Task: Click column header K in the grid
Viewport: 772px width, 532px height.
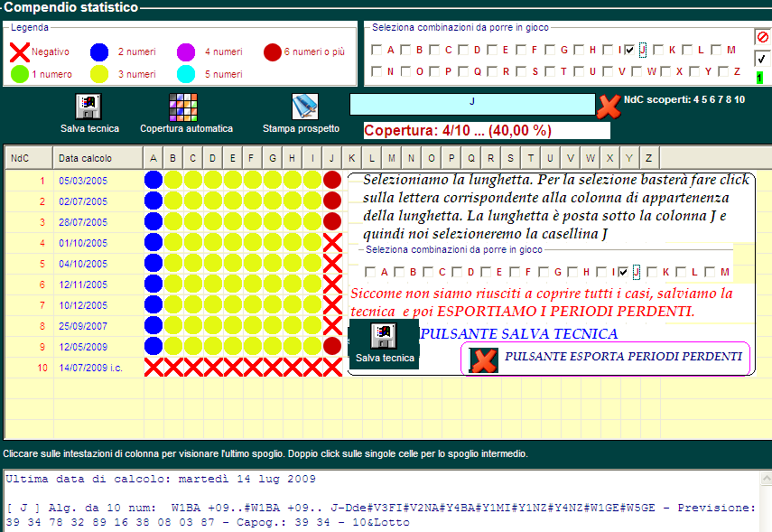Action: click(x=351, y=158)
